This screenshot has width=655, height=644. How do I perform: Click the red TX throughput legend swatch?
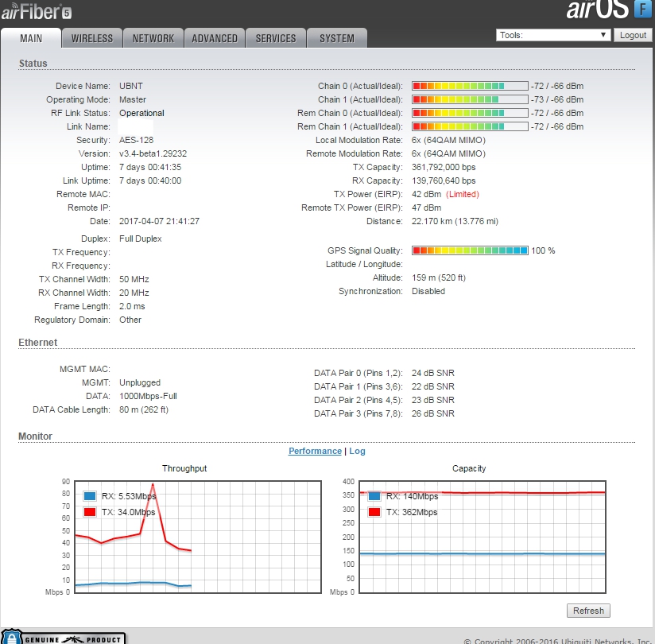click(90, 512)
